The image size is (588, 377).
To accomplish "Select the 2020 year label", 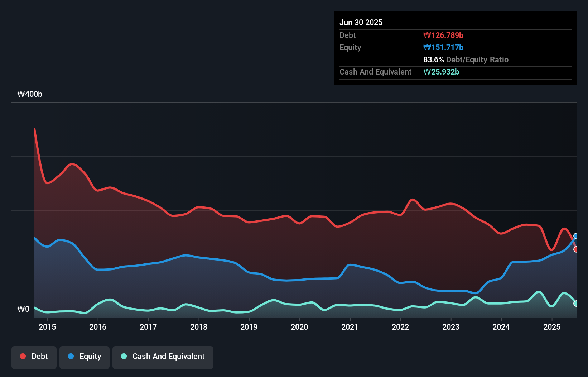I will [299, 327].
